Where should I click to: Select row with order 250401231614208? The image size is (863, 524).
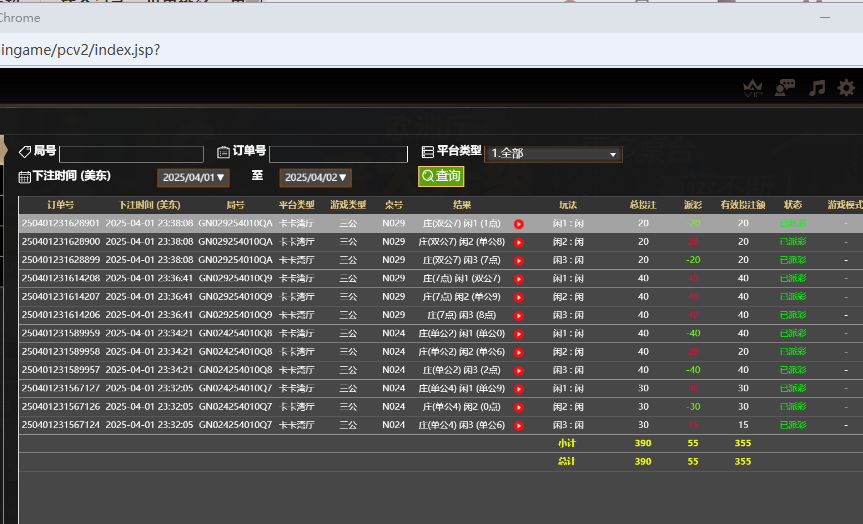point(61,278)
